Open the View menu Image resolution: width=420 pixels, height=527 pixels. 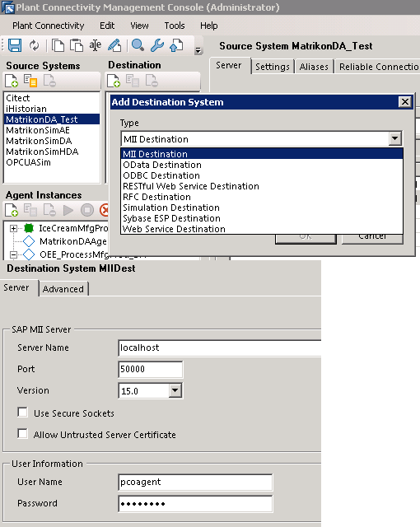(x=139, y=26)
